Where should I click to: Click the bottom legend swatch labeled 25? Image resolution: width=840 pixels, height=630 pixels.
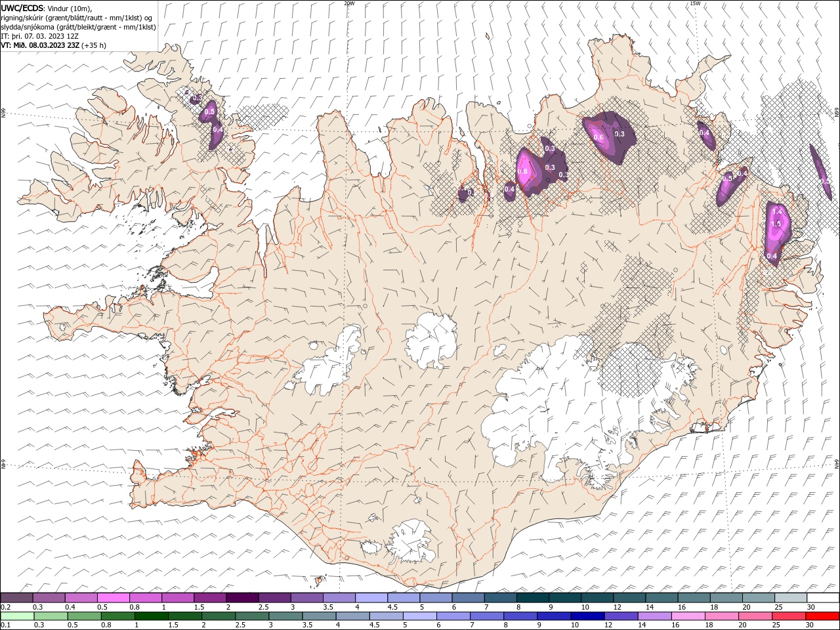pyautogui.click(x=788, y=616)
